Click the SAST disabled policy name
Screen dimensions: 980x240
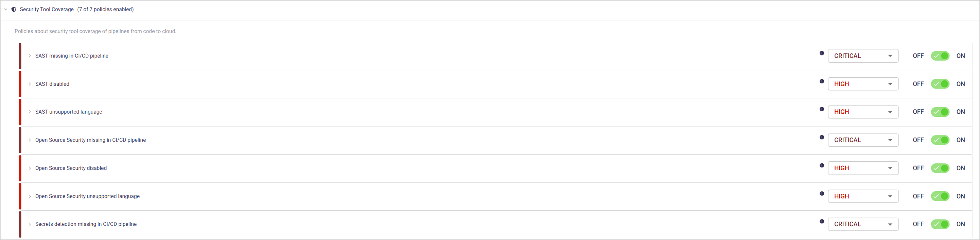tap(52, 84)
